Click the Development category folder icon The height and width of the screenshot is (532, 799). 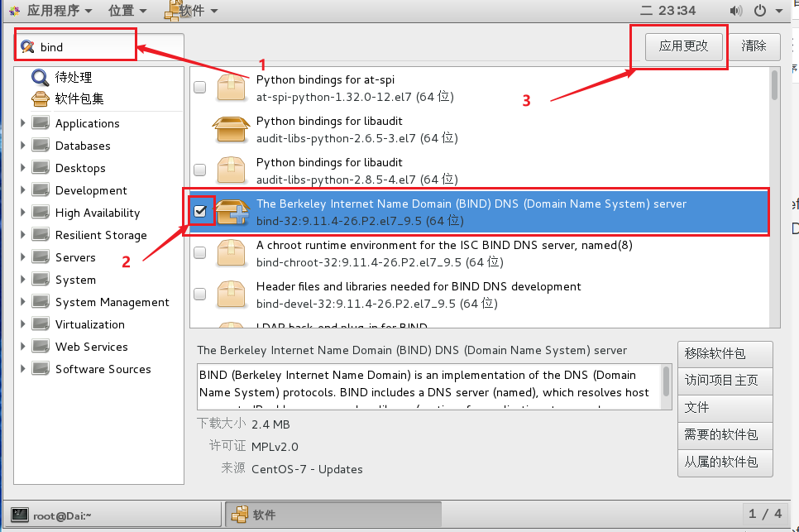coord(41,190)
